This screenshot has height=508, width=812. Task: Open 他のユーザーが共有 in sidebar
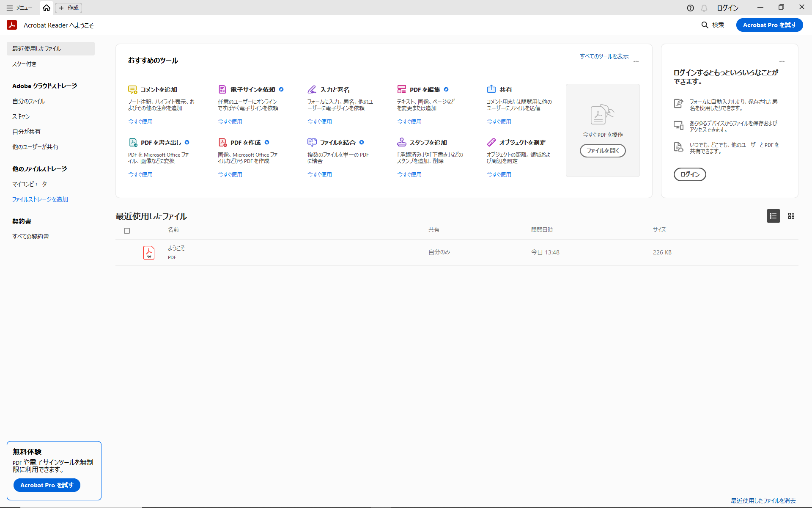click(x=35, y=147)
